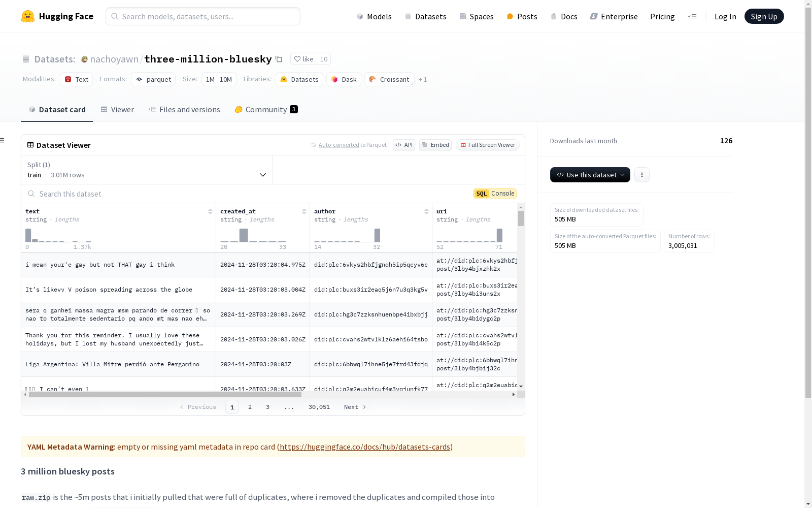
Task: Go to Datasets in top navigation
Action: pyautogui.click(x=425, y=16)
